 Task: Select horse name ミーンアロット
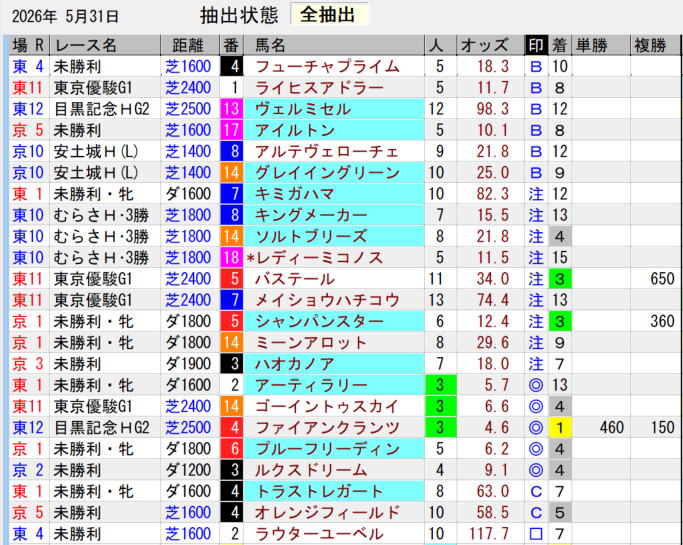click(311, 343)
